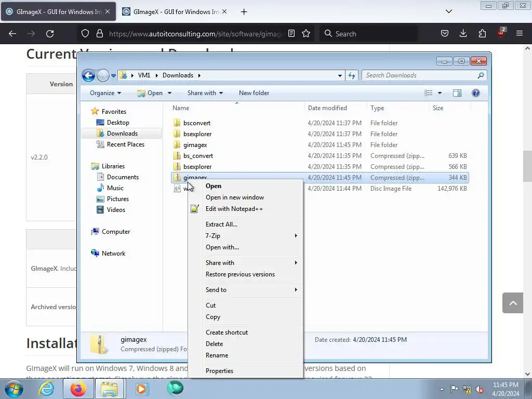The image size is (532, 399).
Task: Click VM1 breadcrumb in address bar
Action: tap(144, 75)
